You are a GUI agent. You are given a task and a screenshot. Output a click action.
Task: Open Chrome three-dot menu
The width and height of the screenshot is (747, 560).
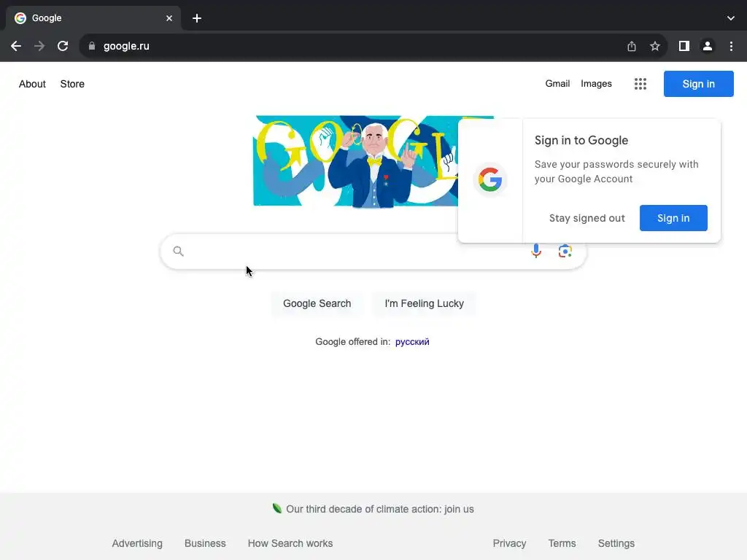pos(731,46)
